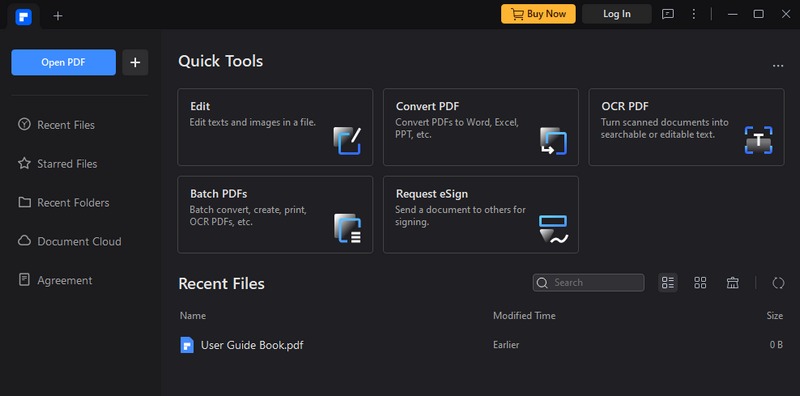Close the PDFelement window
This screenshot has height=396, width=800.
click(x=786, y=14)
